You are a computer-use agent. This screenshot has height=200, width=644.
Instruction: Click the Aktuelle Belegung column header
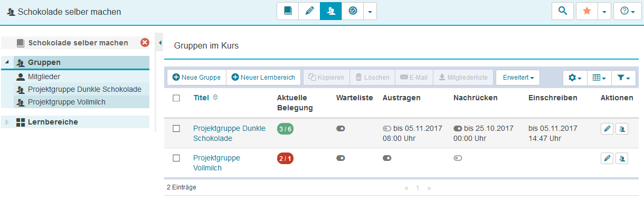pos(295,103)
